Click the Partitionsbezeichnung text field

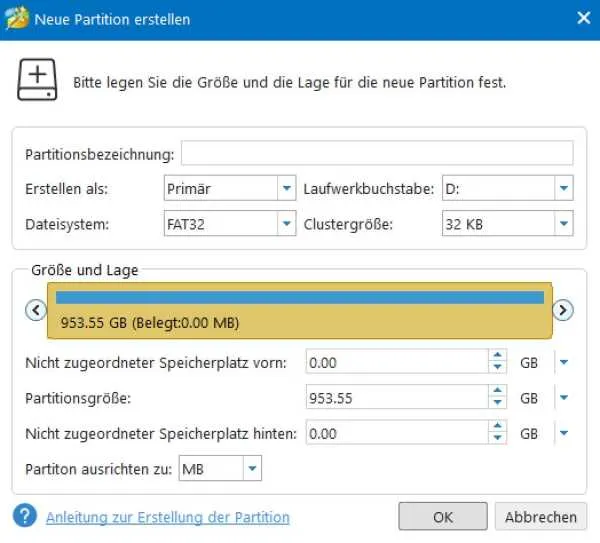377,153
